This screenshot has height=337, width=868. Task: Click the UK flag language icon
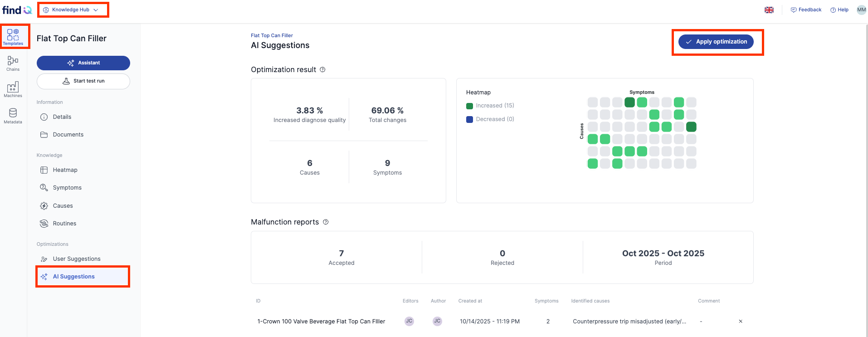(x=769, y=10)
